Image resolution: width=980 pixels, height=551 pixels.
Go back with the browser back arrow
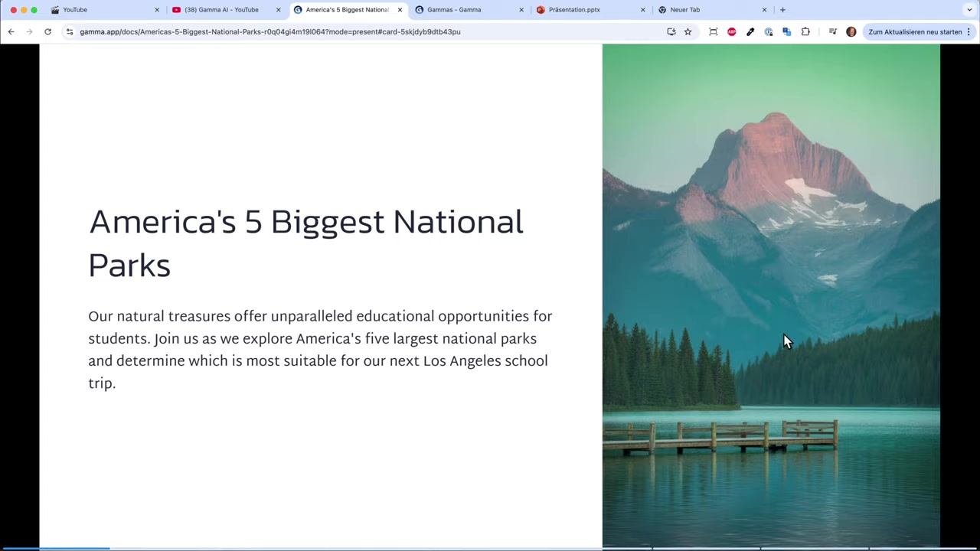(11, 31)
